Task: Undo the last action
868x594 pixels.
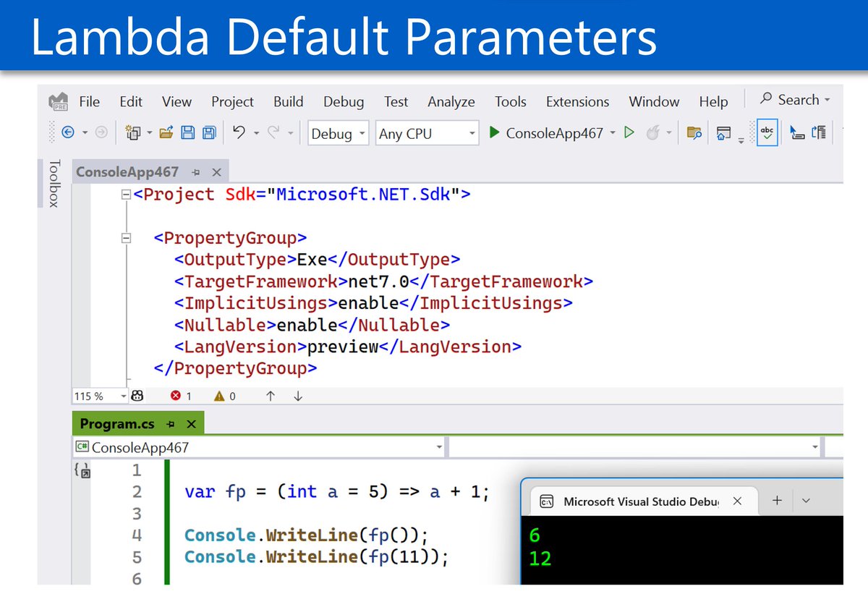Action: 239,132
